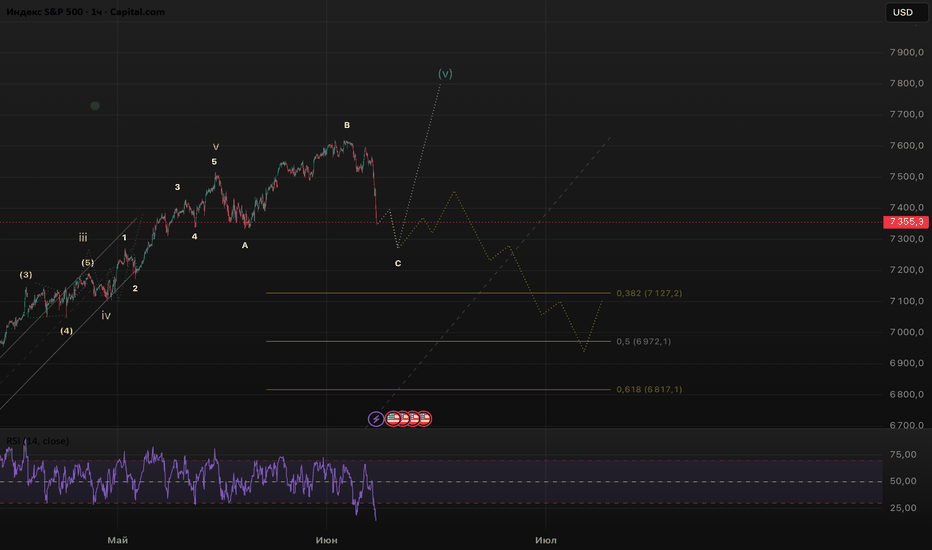Click the 6 900,0 price axis label

[907, 363]
